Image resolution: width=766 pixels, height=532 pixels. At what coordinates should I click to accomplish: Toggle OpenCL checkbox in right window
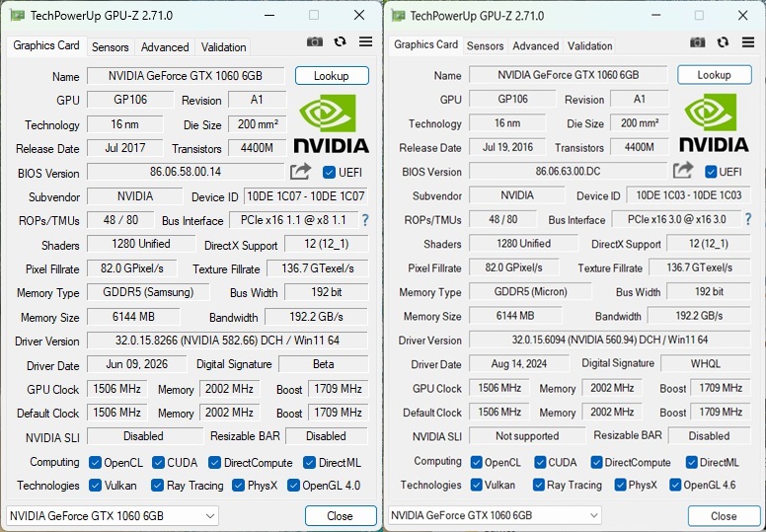click(477, 462)
